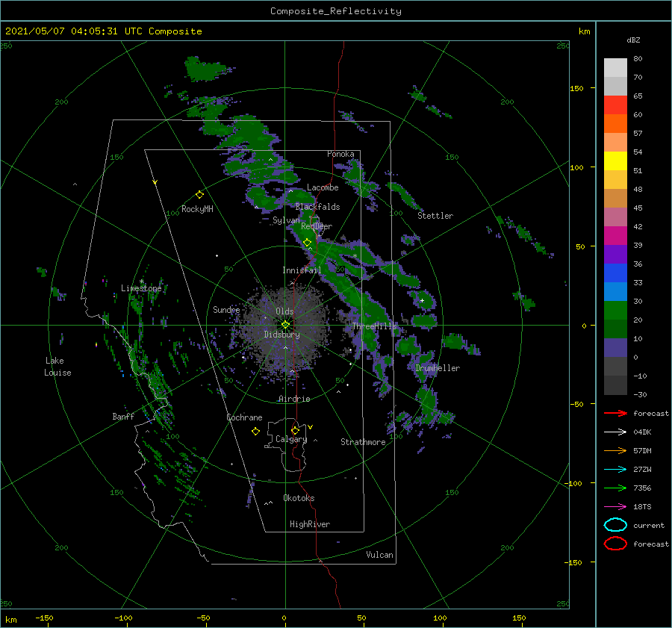Click the Okotoks label
672x628 pixels.
[299, 498]
